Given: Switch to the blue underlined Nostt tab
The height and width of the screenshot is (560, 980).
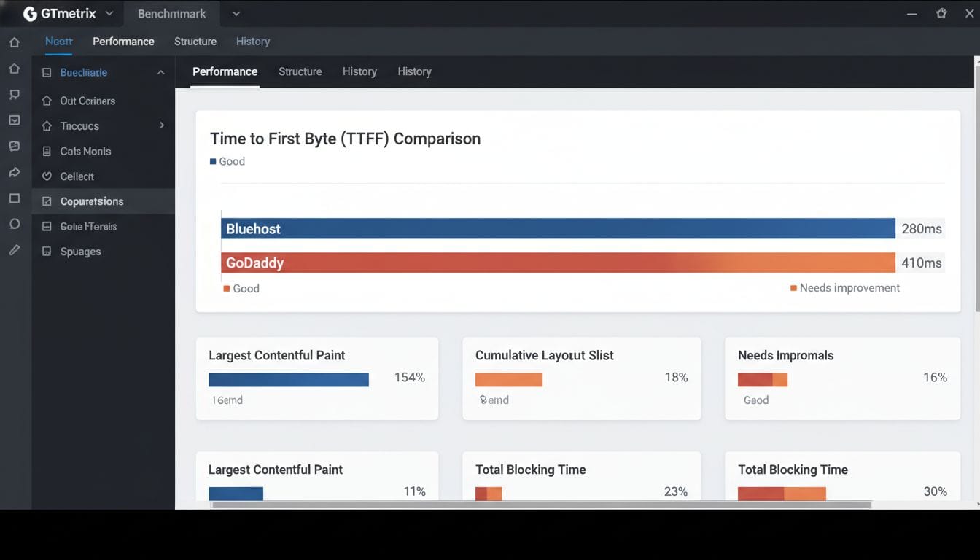Looking at the screenshot, I should pos(58,42).
